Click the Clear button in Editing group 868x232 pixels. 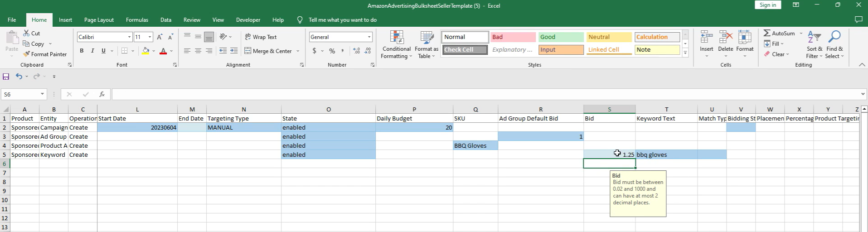click(x=776, y=54)
